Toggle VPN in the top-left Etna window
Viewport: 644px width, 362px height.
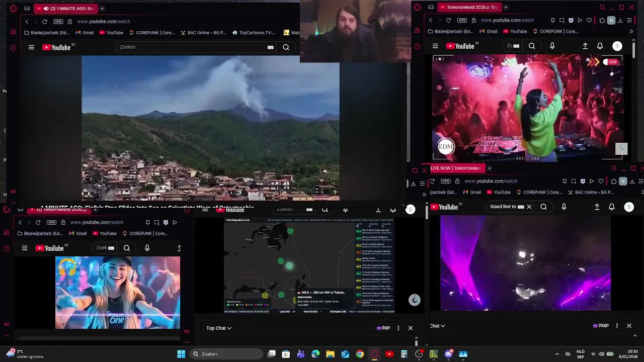click(58, 22)
